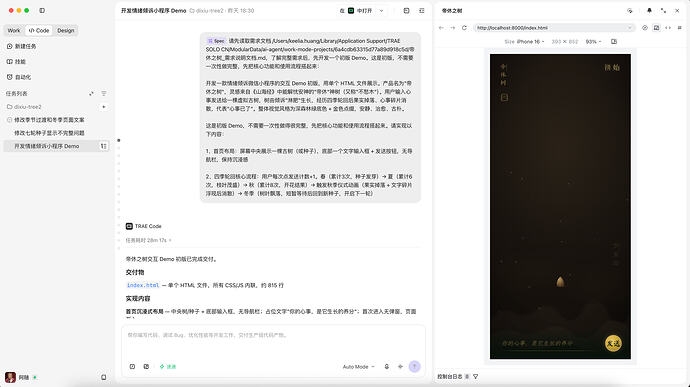Click the link icon in preview panel header
690x387 pixels.
(630, 11)
